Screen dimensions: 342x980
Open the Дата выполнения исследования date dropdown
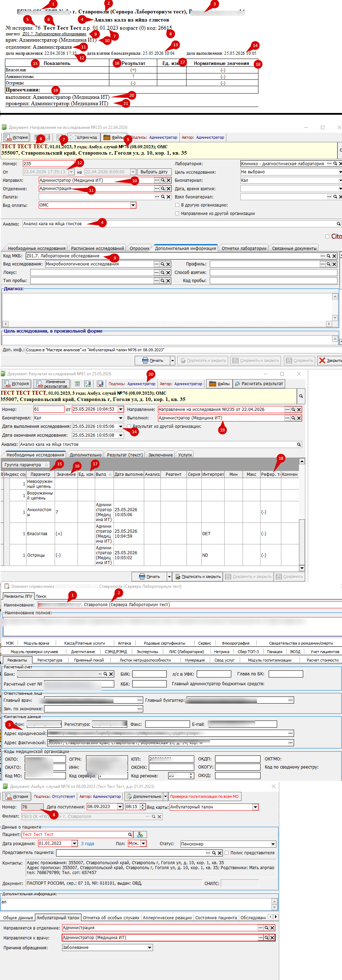point(121,426)
